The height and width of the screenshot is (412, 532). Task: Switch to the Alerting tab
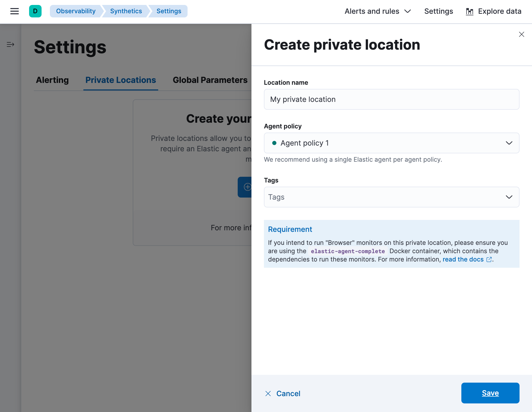pos(52,80)
